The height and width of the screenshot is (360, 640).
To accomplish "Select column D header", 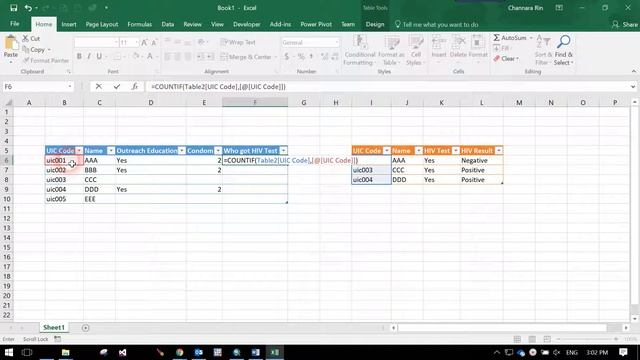I will click(x=151, y=102).
